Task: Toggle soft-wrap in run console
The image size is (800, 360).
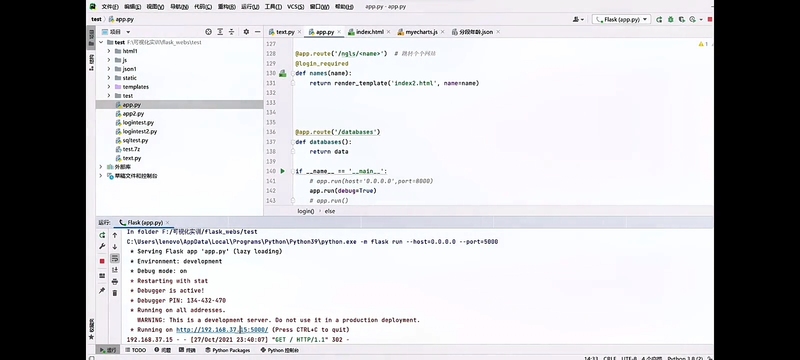Action: [115, 258]
